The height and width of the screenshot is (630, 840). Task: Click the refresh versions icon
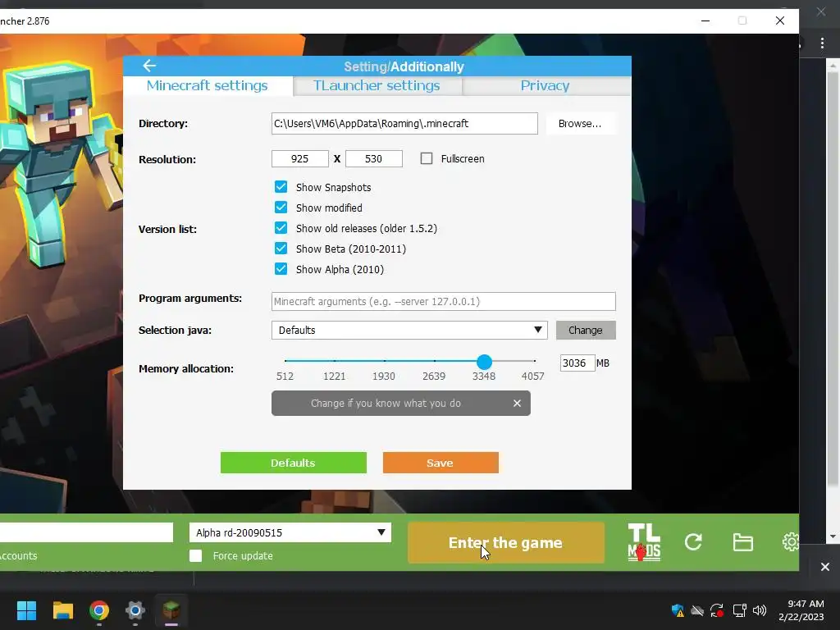(x=693, y=542)
